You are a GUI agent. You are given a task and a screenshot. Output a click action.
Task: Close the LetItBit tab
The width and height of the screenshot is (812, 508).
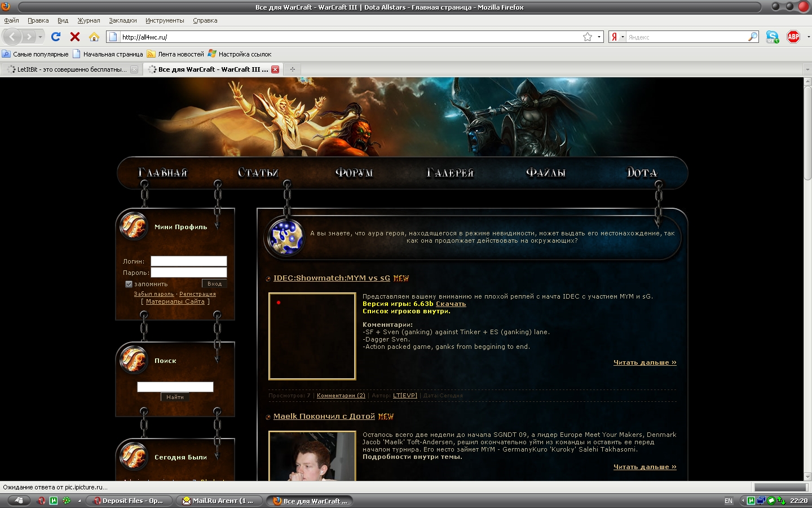[x=134, y=69]
